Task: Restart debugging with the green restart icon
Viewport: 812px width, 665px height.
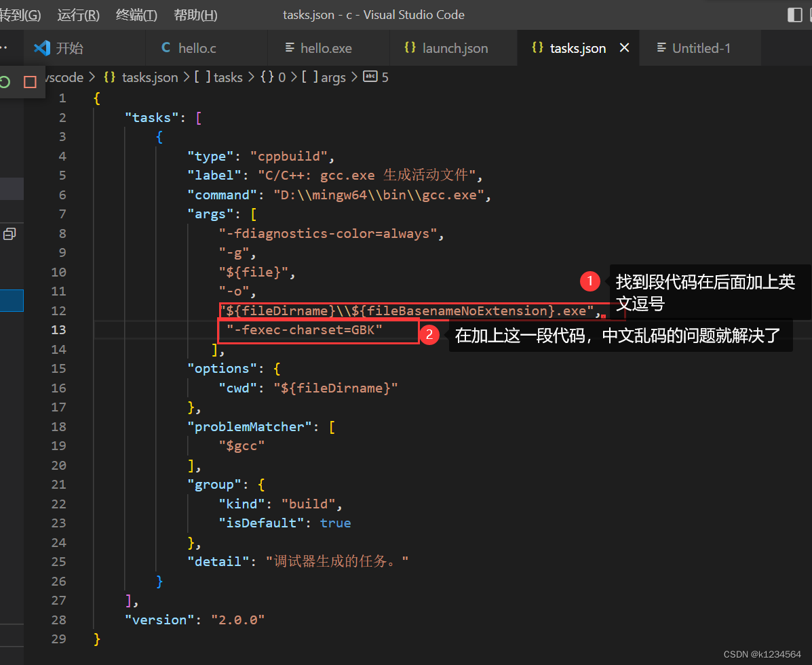Action: tap(5, 82)
